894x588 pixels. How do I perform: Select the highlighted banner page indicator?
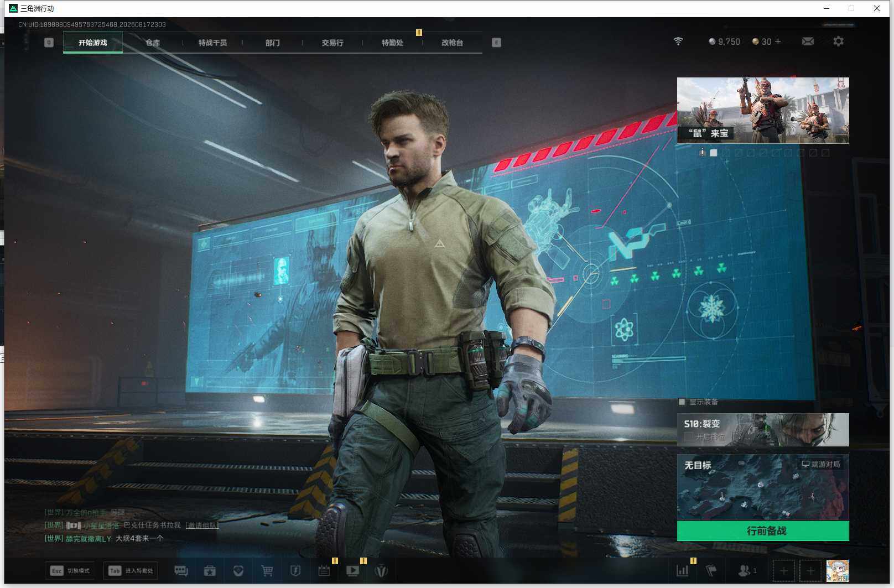pyautogui.click(x=714, y=153)
